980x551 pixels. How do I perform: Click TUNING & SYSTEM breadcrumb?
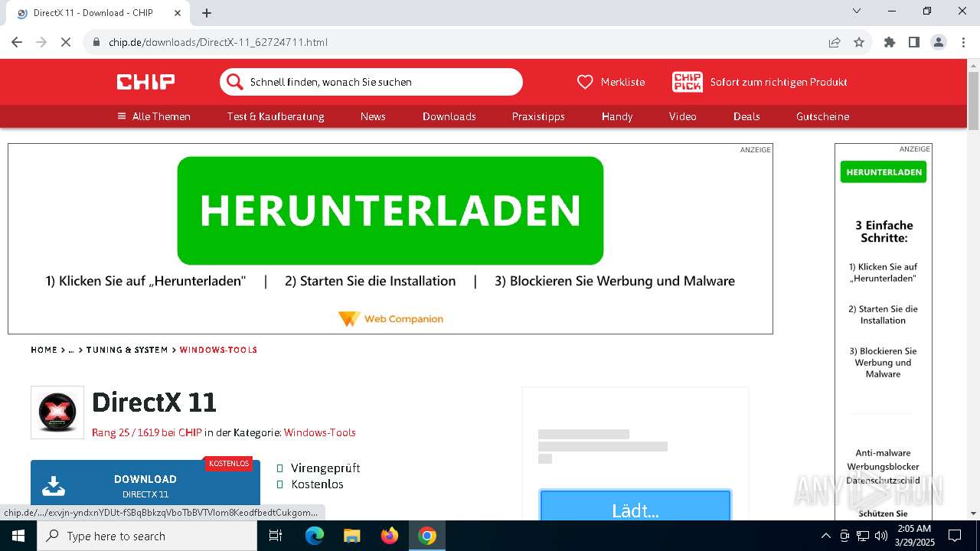(x=127, y=350)
